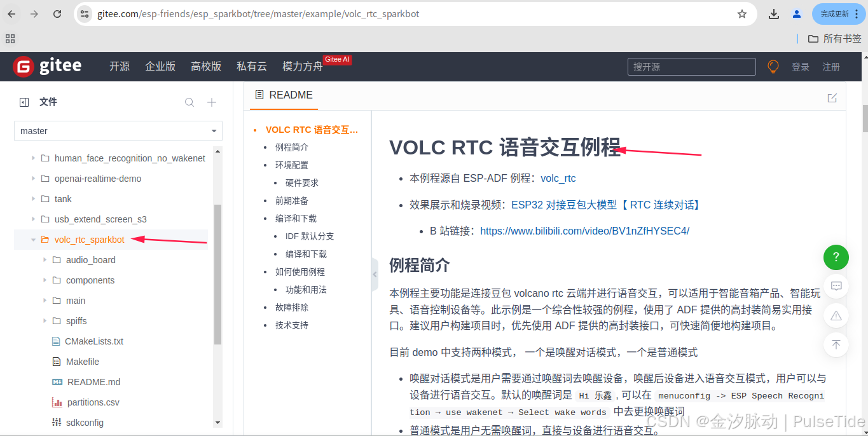Click the green help question-mark button
This screenshot has width=868, height=436.
tap(836, 257)
